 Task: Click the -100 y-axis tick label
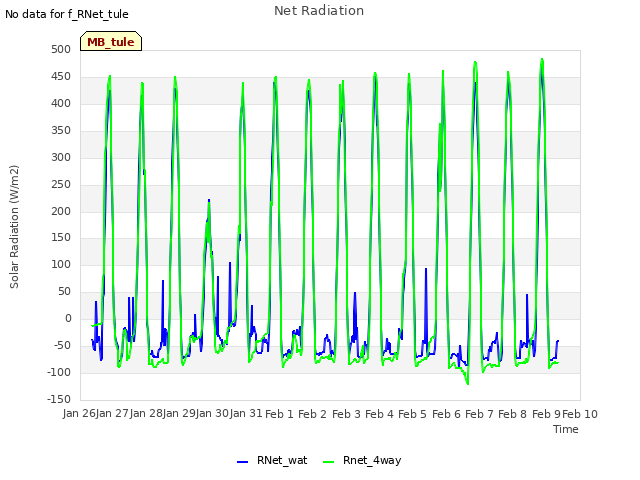tap(59, 372)
